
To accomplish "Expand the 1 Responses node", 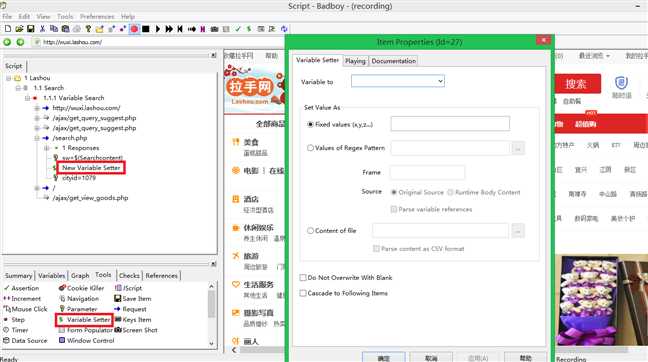I will (47, 148).
